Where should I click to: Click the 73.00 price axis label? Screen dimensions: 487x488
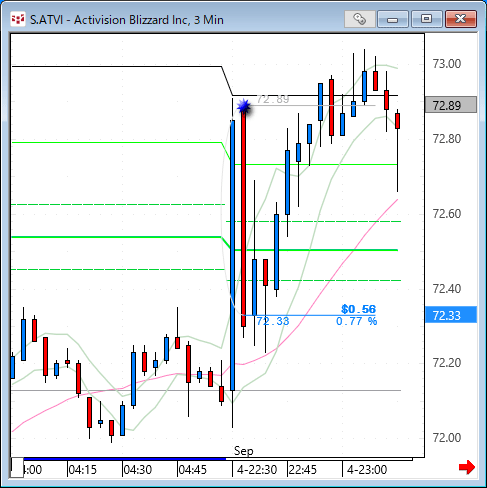tap(447, 63)
